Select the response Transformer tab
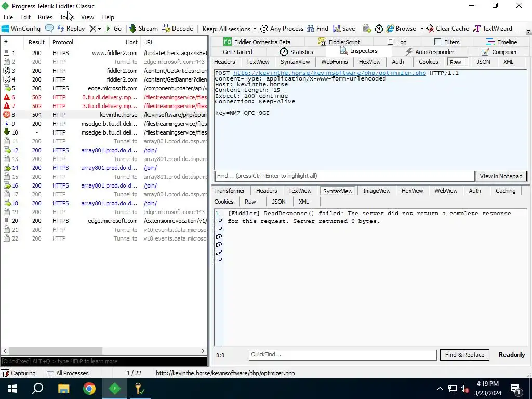The image size is (532, 399). pyautogui.click(x=229, y=191)
